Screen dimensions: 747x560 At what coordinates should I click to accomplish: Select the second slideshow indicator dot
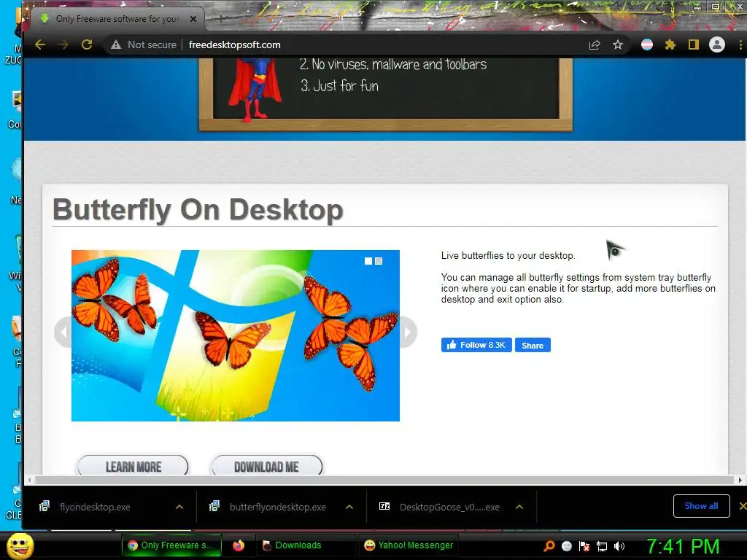(x=379, y=261)
